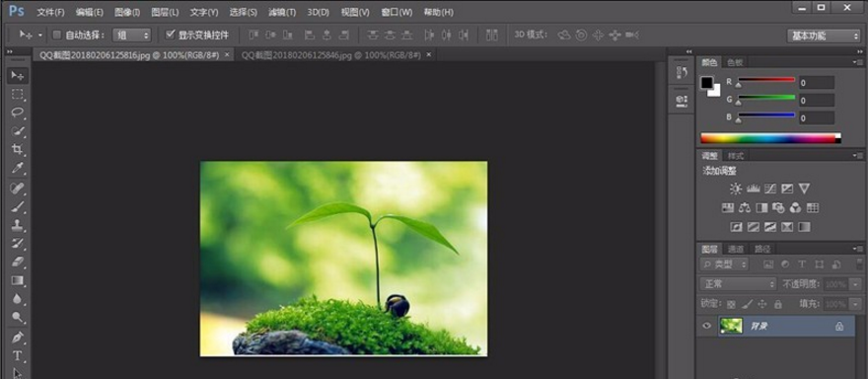Switch to the 通道 panel tab
The image size is (868, 379).
coord(735,249)
